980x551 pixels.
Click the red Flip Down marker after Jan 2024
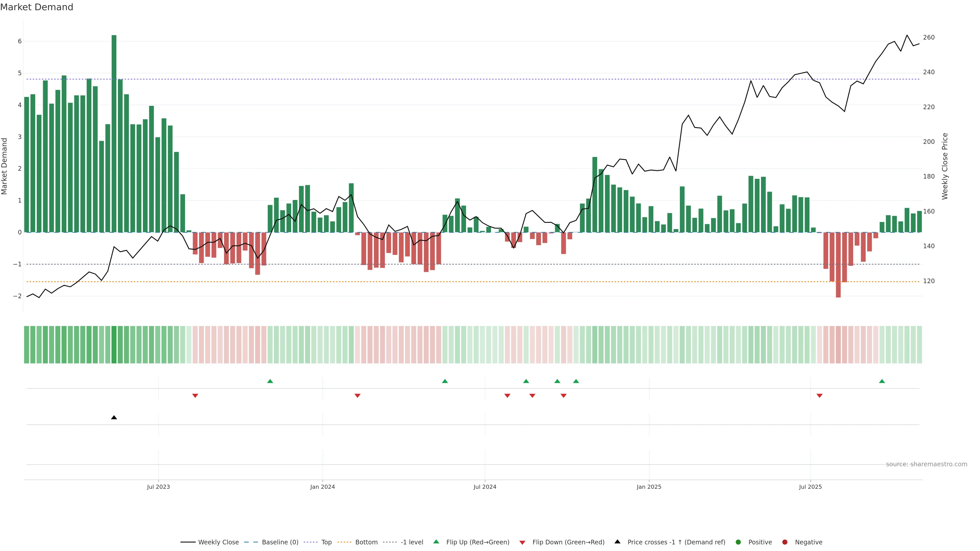coord(357,396)
